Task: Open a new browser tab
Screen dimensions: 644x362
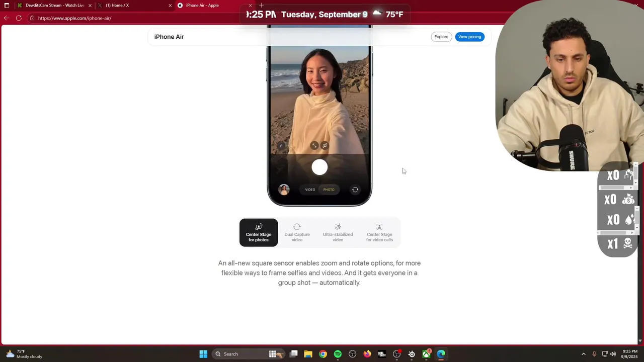Action: coord(261,6)
